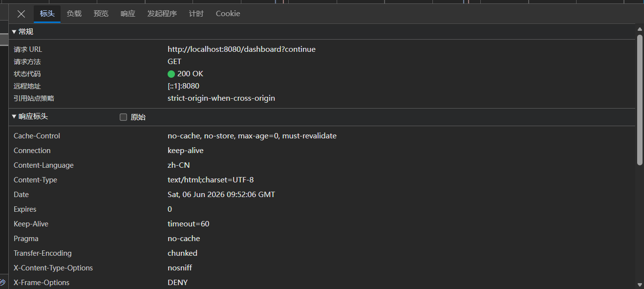Click the 引用站点策略 label
The image size is (644, 289).
click(34, 98)
